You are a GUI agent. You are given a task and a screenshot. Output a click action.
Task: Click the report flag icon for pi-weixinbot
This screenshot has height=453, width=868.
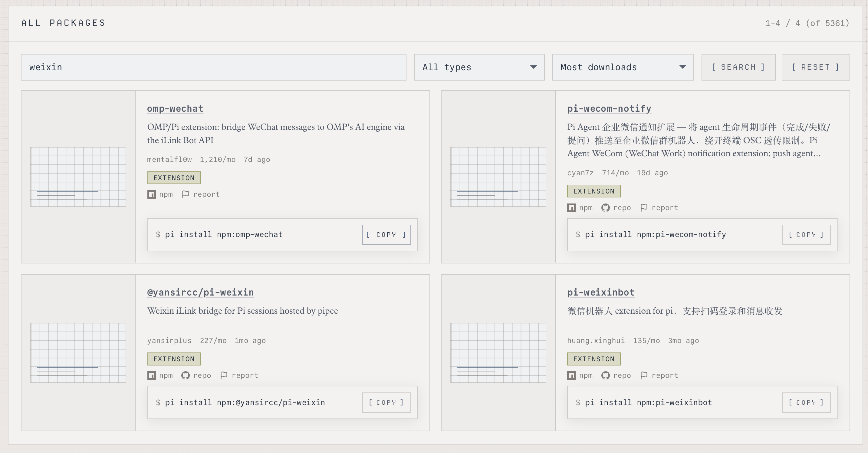tap(644, 375)
